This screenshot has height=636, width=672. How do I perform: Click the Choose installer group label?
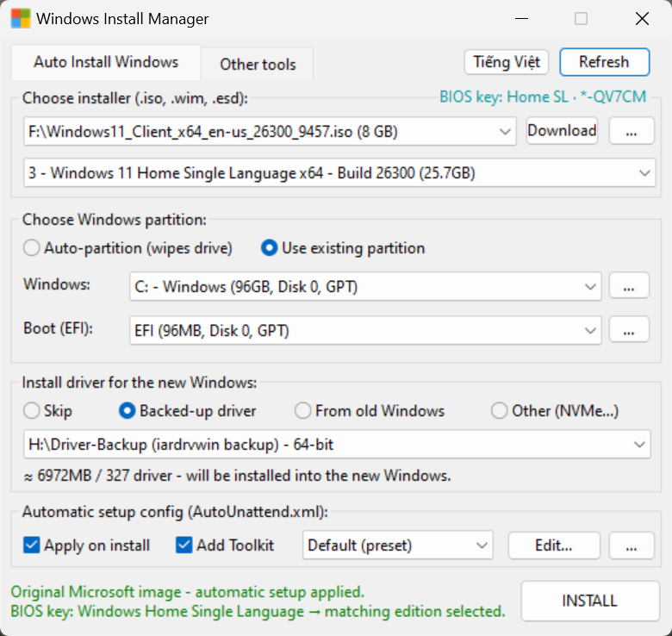coord(135,98)
